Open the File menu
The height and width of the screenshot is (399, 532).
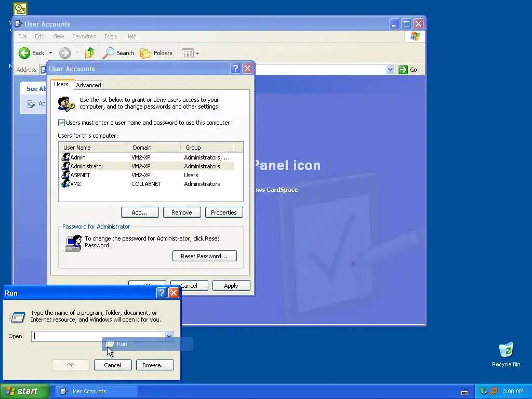[x=22, y=36]
